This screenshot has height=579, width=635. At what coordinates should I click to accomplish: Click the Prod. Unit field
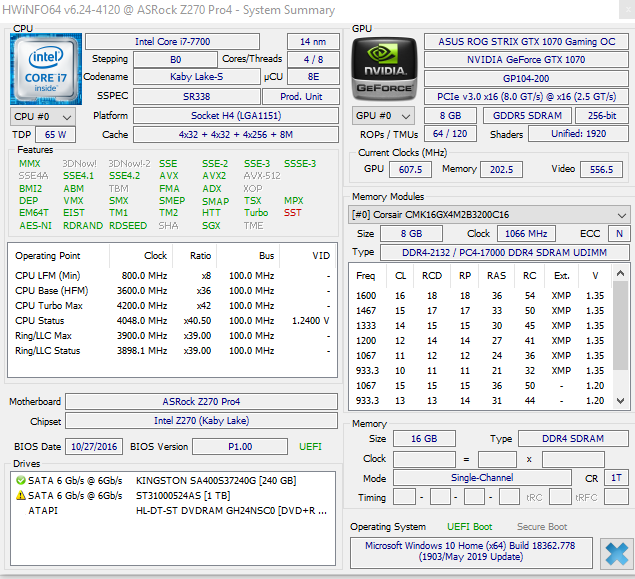click(301, 96)
